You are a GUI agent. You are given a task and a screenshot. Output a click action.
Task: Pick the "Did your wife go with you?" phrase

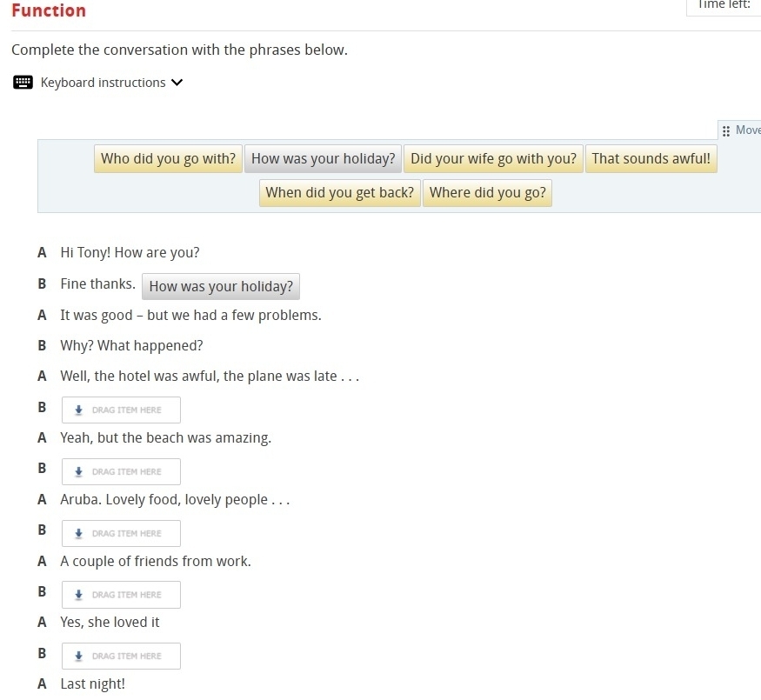[x=493, y=159]
